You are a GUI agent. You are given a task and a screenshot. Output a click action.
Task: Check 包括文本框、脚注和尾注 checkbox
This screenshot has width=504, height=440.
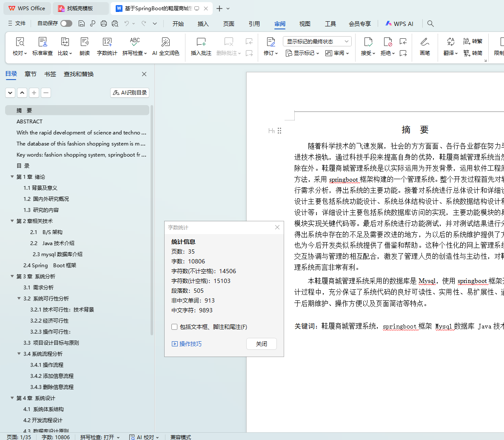174,327
